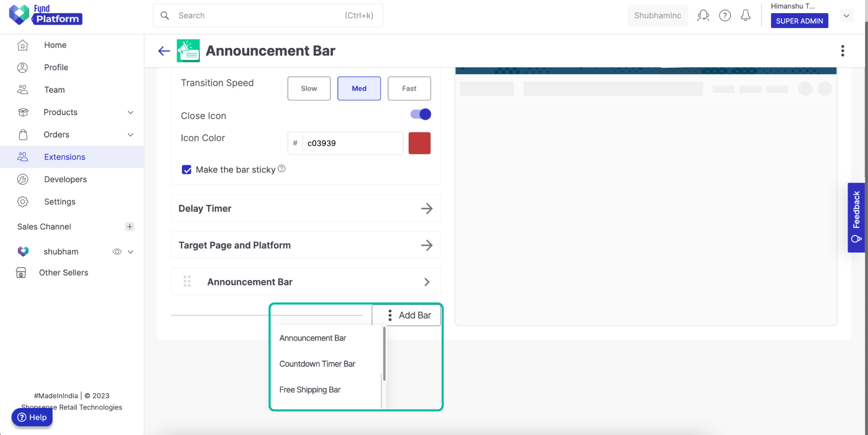Click the notification bell
This screenshot has height=435, width=868.
[746, 15]
